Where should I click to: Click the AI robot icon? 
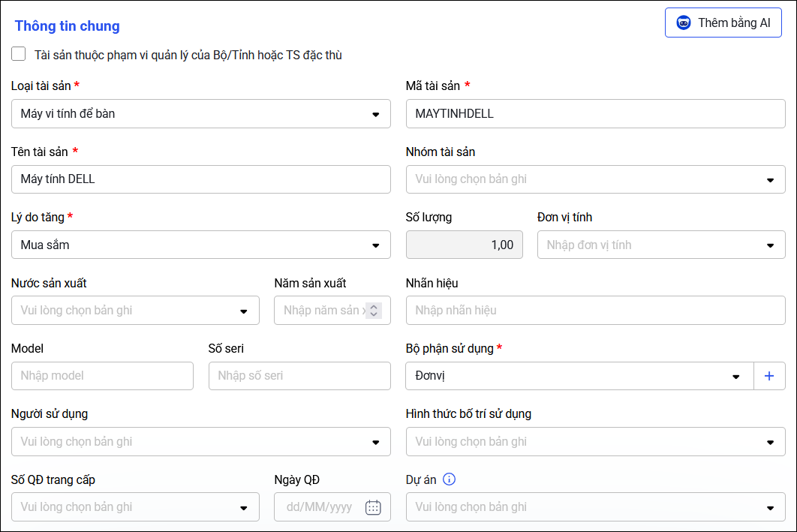coord(684,23)
